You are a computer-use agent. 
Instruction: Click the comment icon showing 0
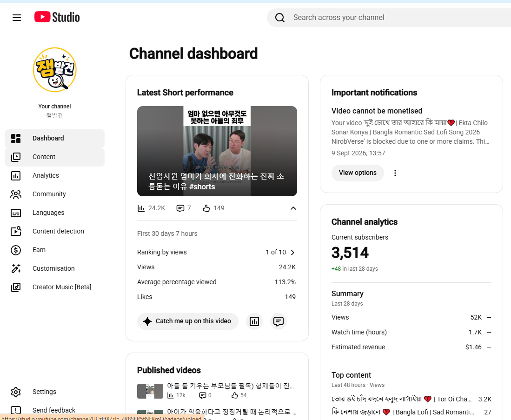click(x=202, y=395)
